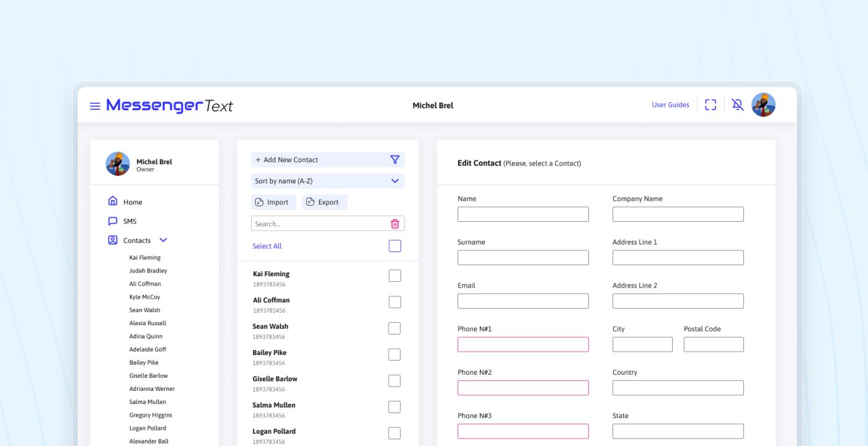This screenshot has width=868, height=446.
Task: Click the SMS chat bubble icon
Action: click(x=113, y=221)
